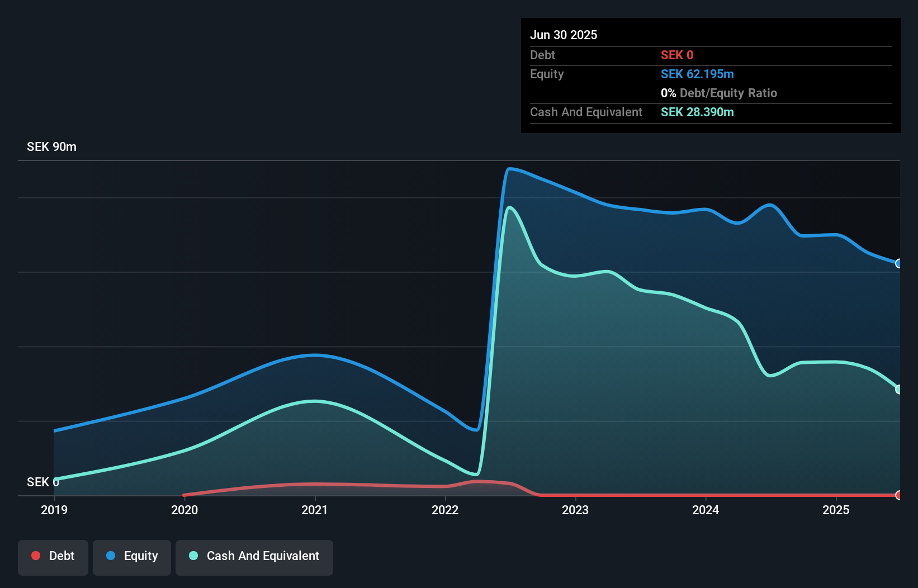Expand the Jun 30 2025 tooltip panel
The width and height of the screenshot is (918, 588).
pyautogui.click(x=564, y=35)
